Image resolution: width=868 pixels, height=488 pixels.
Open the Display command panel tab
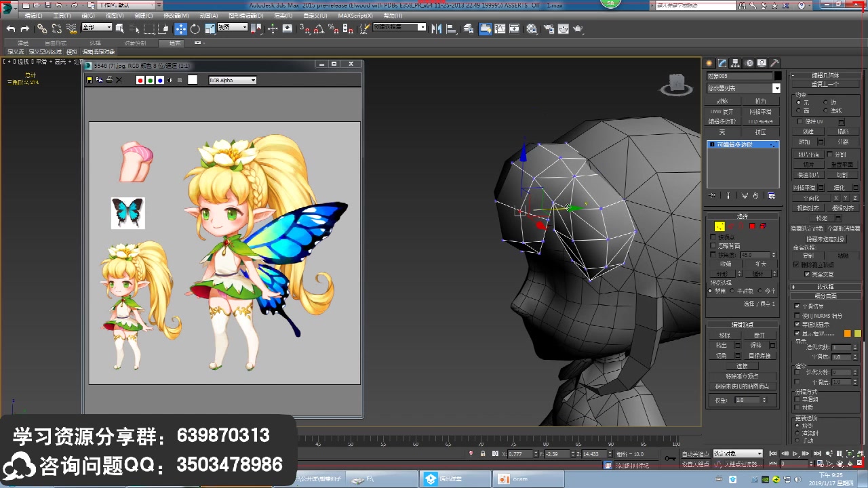pyautogui.click(x=762, y=63)
